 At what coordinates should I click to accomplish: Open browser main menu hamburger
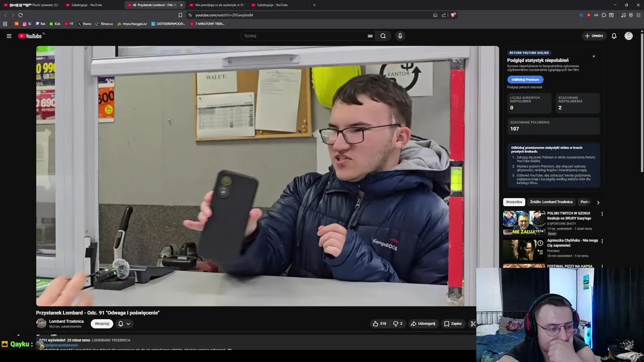tap(638, 15)
